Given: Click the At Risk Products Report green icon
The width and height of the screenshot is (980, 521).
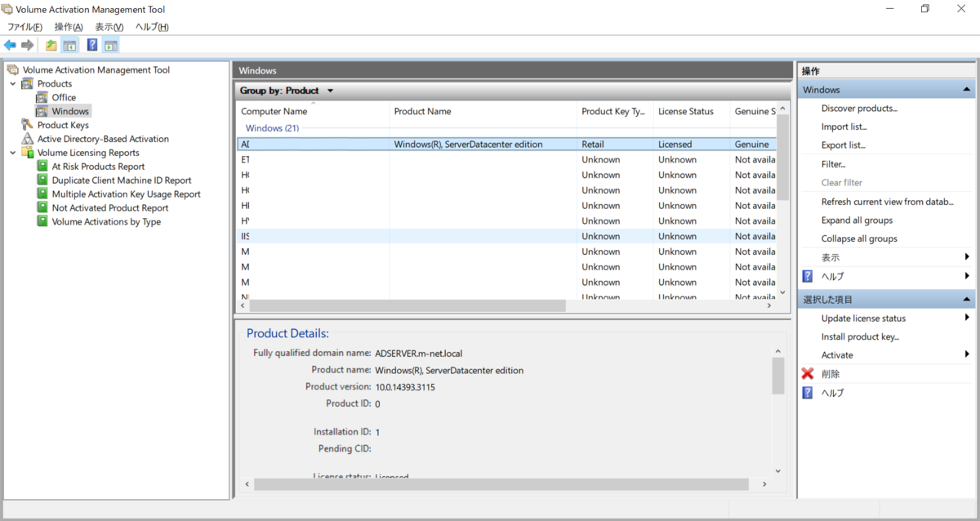Looking at the screenshot, I should point(43,167).
